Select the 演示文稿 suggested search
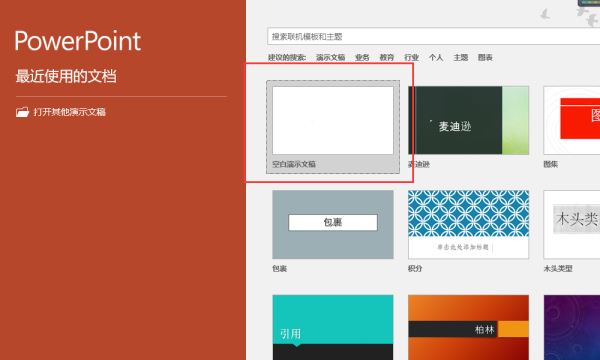This screenshot has height=360, width=600. [x=331, y=57]
